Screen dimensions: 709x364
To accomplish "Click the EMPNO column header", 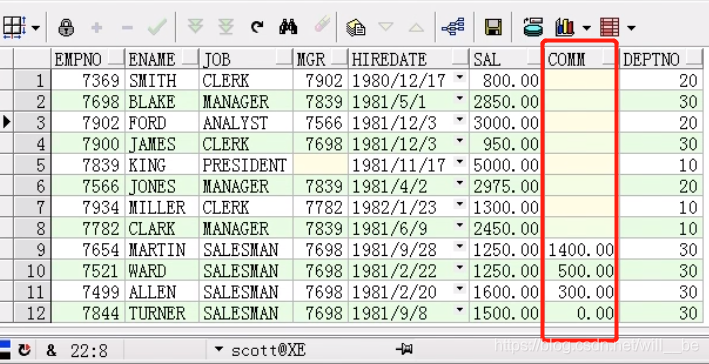I will click(88, 59).
